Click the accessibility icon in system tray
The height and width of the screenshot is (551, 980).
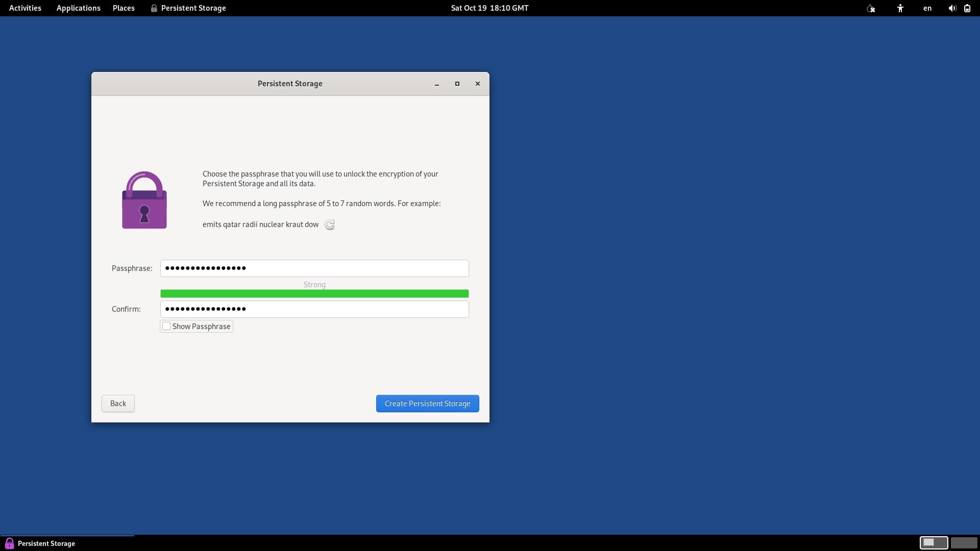click(x=901, y=8)
